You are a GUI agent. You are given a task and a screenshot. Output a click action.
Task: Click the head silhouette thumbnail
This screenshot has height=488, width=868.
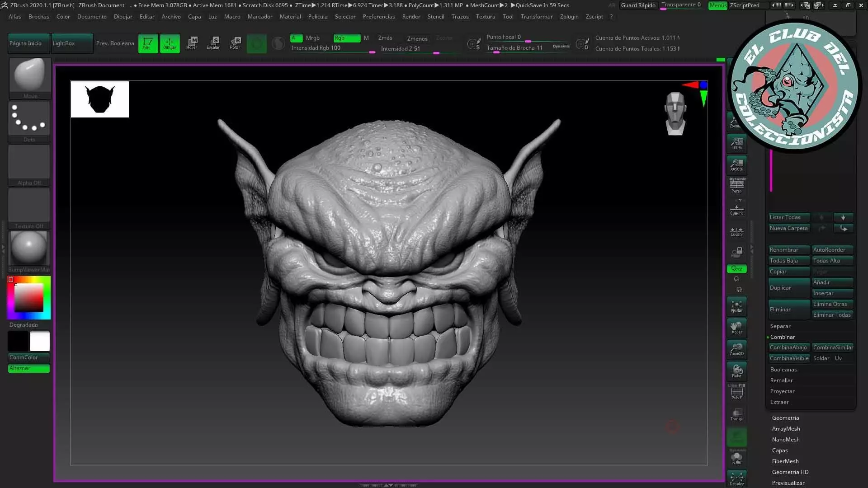click(x=100, y=99)
